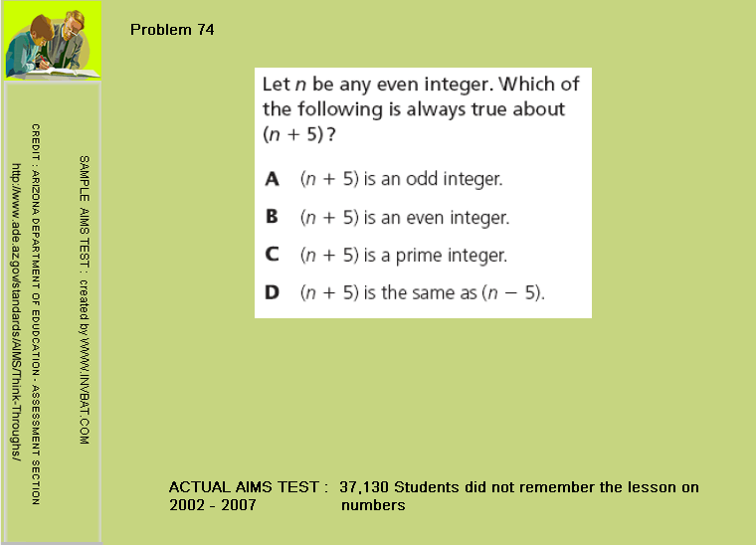Click the "ACTUAL AIMS TEST :" label
Viewport: 756px width, 545px height.
point(249,487)
